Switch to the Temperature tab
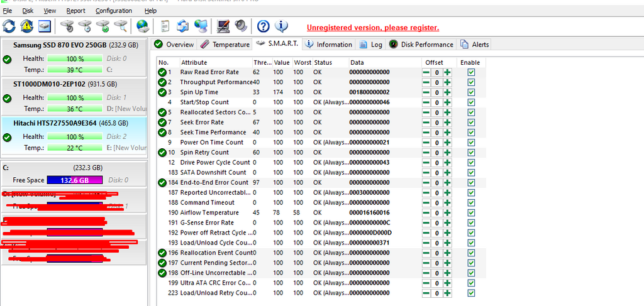Viewport: 644px width, 306px height. (225, 45)
